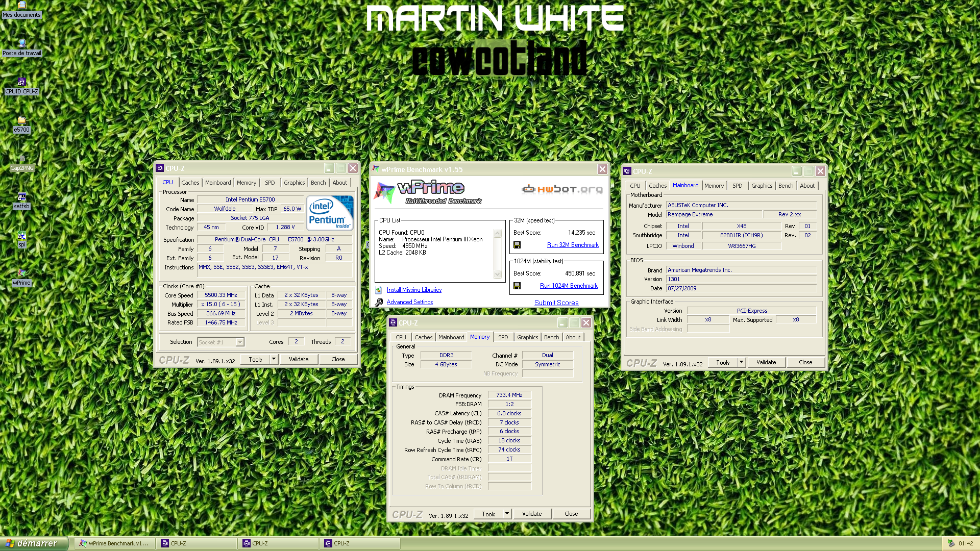Click Submit Scores link
This screenshot has height=551, width=980.
click(556, 303)
